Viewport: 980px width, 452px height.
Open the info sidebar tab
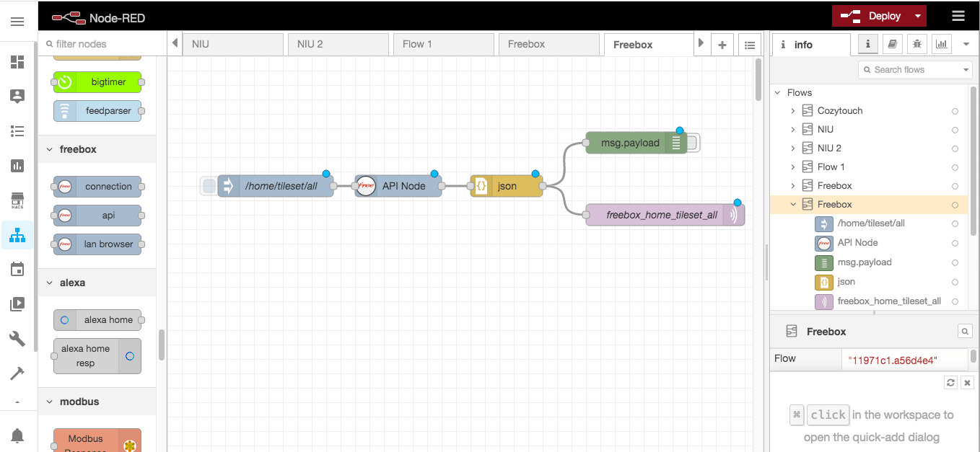[811, 45]
